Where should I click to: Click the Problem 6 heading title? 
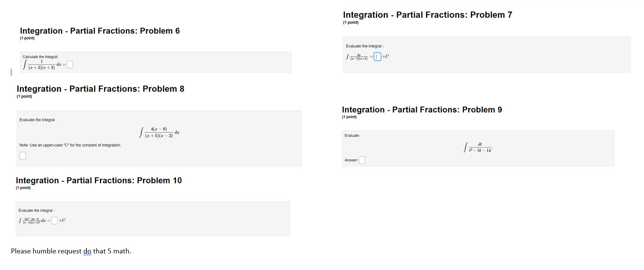[x=100, y=31]
